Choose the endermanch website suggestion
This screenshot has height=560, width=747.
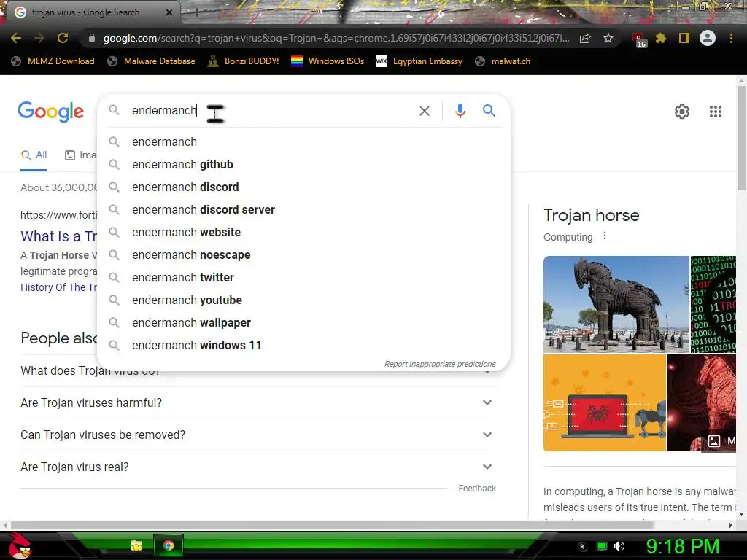click(x=303, y=233)
